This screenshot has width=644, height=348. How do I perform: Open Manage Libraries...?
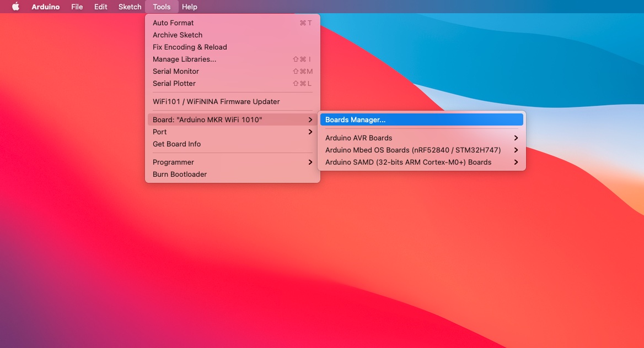(184, 59)
